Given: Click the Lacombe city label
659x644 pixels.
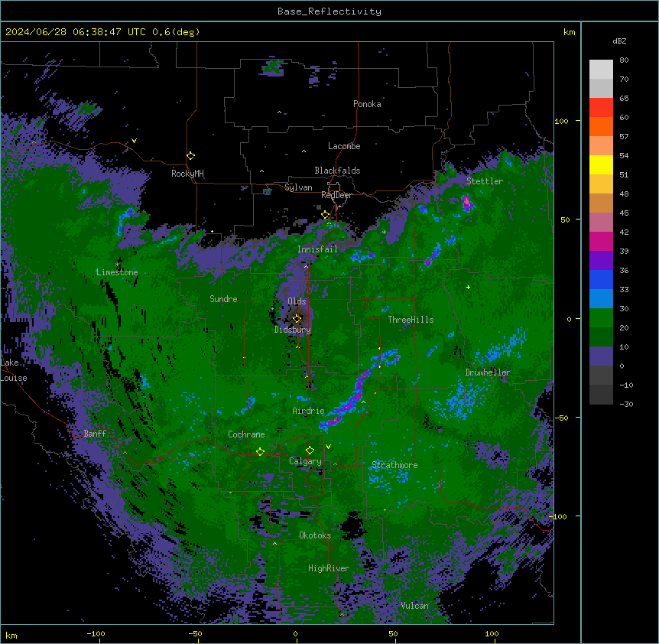Looking at the screenshot, I should 344,146.
